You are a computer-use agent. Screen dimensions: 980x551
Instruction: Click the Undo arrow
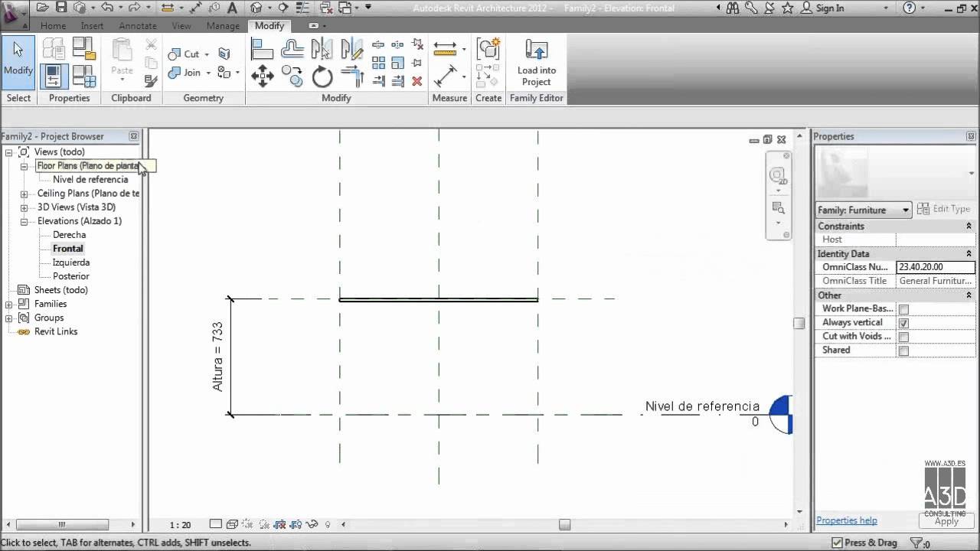point(106,8)
